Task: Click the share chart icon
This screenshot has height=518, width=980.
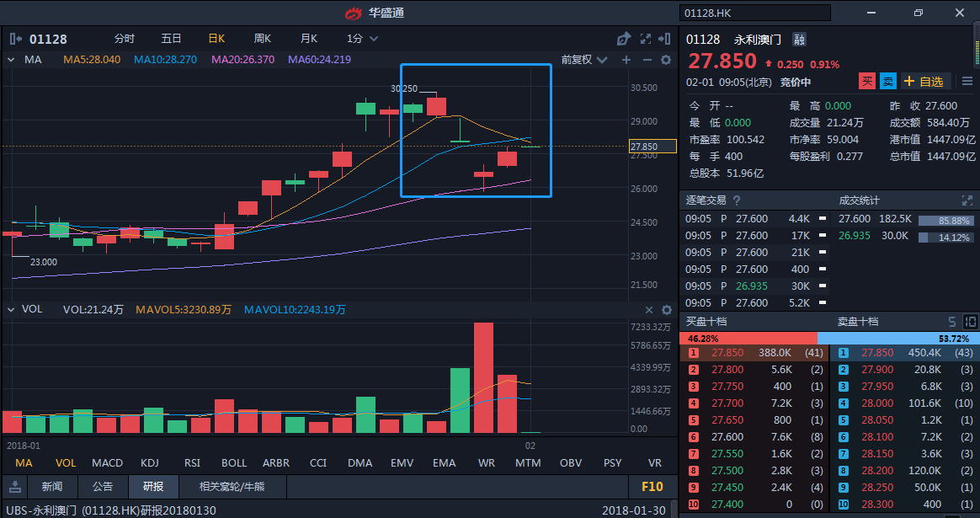Action: pyautogui.click(x=623, y=39)
